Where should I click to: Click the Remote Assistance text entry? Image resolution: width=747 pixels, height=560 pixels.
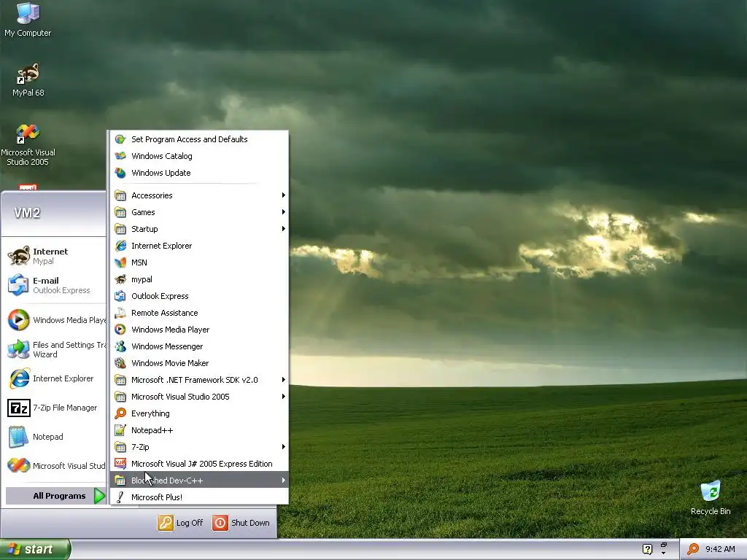(164, 313)
